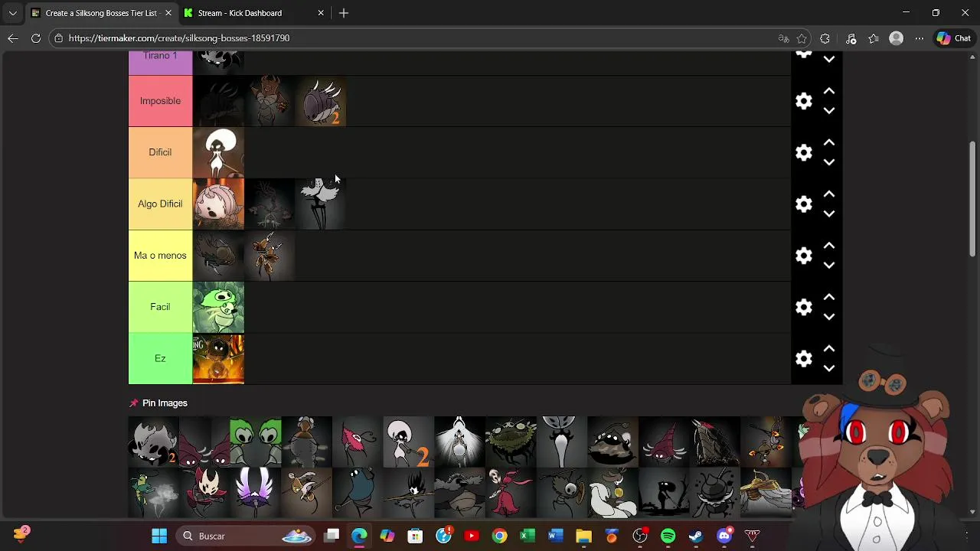Select the white round-head boss in Dificil
The image size is (980, 551).
tap(218, 152)
